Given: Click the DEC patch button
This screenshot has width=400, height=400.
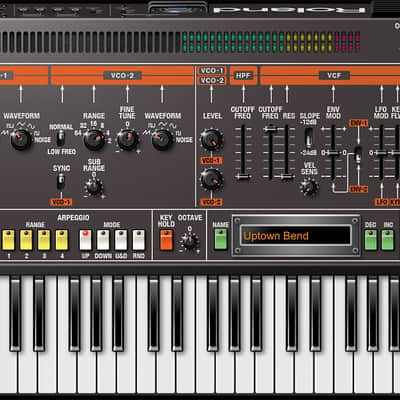Looking at the screenshot, I should click(371, 240).
